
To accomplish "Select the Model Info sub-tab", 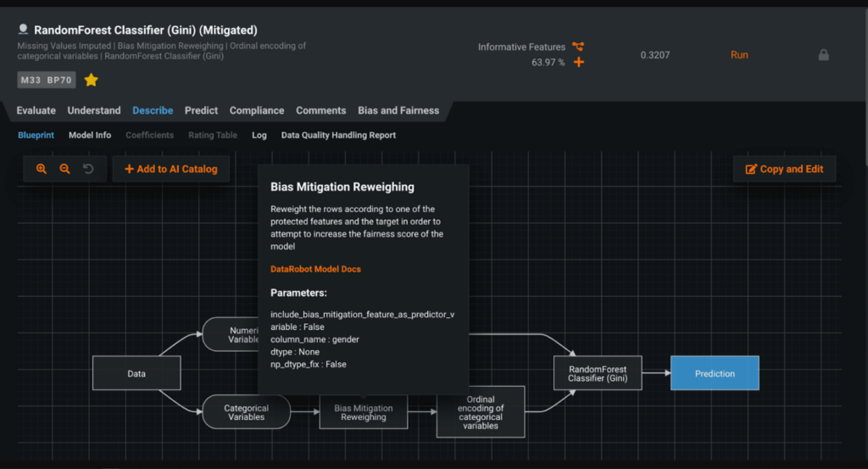I will coord(90,135).
